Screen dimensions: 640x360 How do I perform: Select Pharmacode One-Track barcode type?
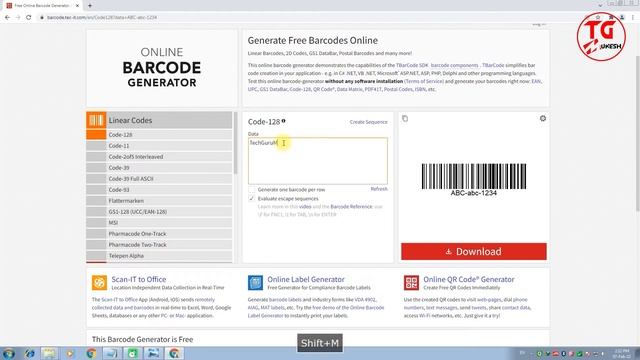tap(159, 234)
